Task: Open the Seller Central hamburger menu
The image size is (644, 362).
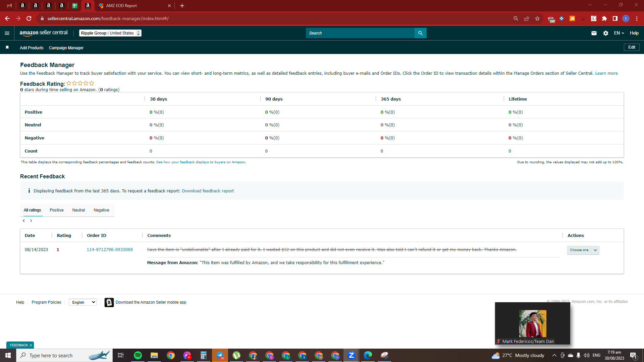Action: [7, 33]
